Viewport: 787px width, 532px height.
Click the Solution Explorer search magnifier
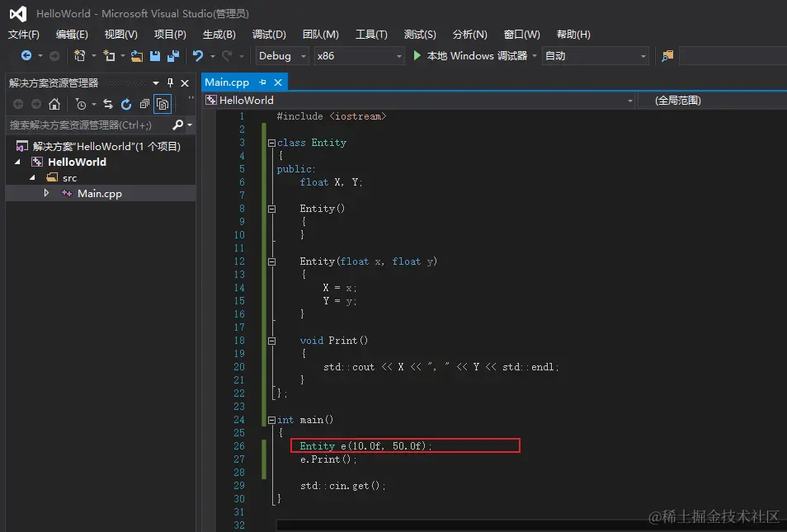point(177,125)
